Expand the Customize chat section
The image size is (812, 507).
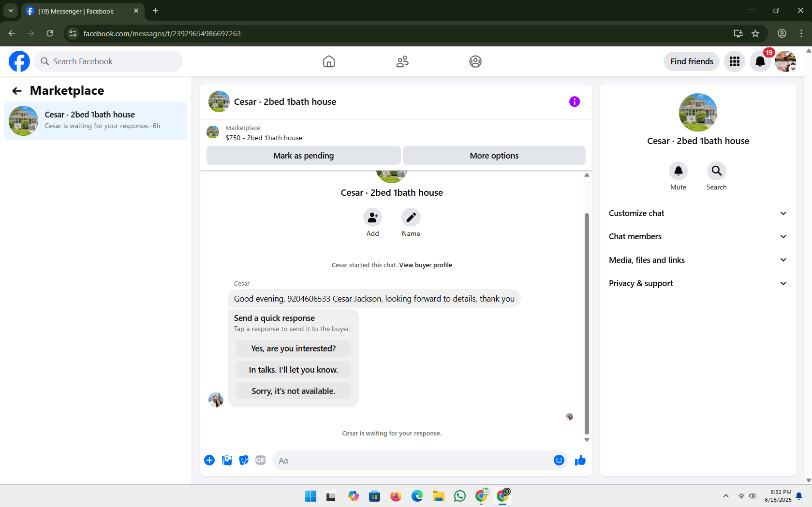pos(698,213)
